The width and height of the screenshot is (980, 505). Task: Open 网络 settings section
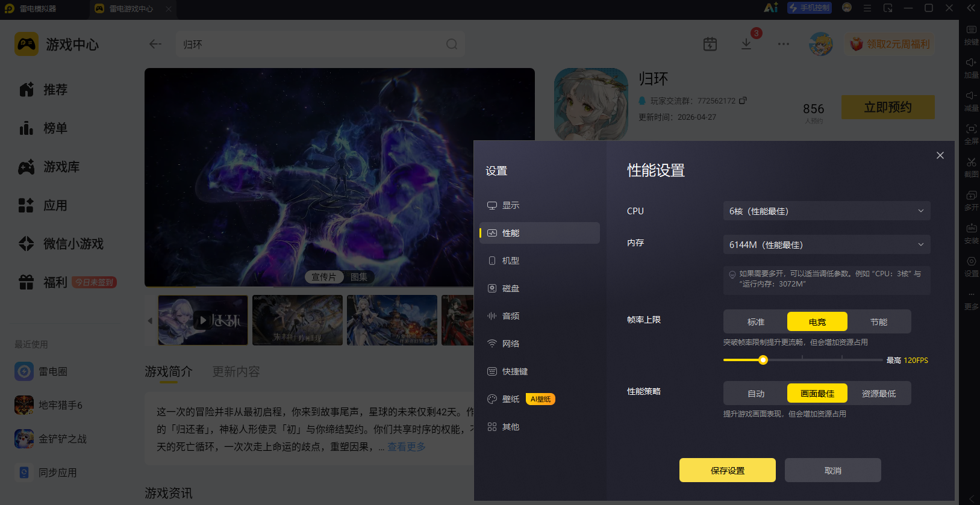tap(540, 344)
